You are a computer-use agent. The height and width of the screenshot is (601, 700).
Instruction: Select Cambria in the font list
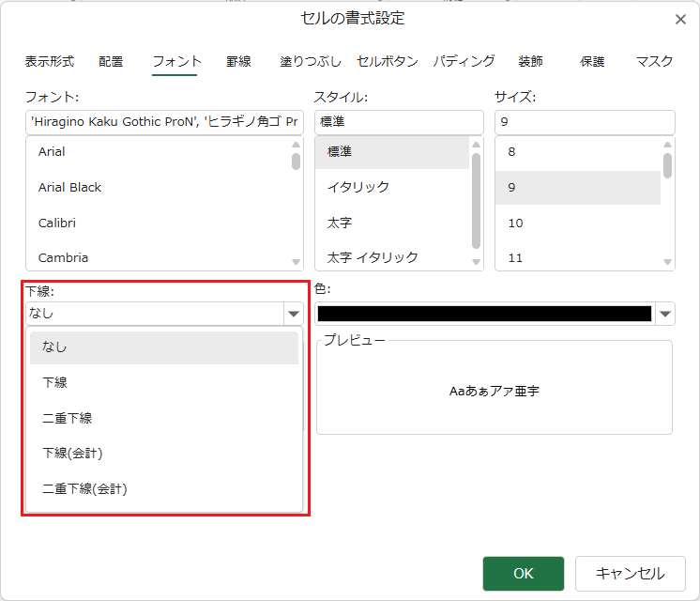pos(158,257)
